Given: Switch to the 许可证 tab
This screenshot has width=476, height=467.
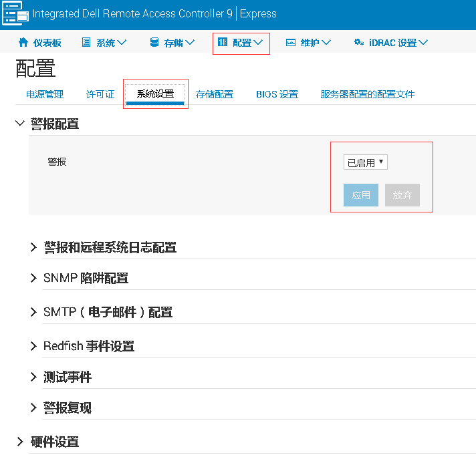Looking at the screenshot, I should click(100, 94).
